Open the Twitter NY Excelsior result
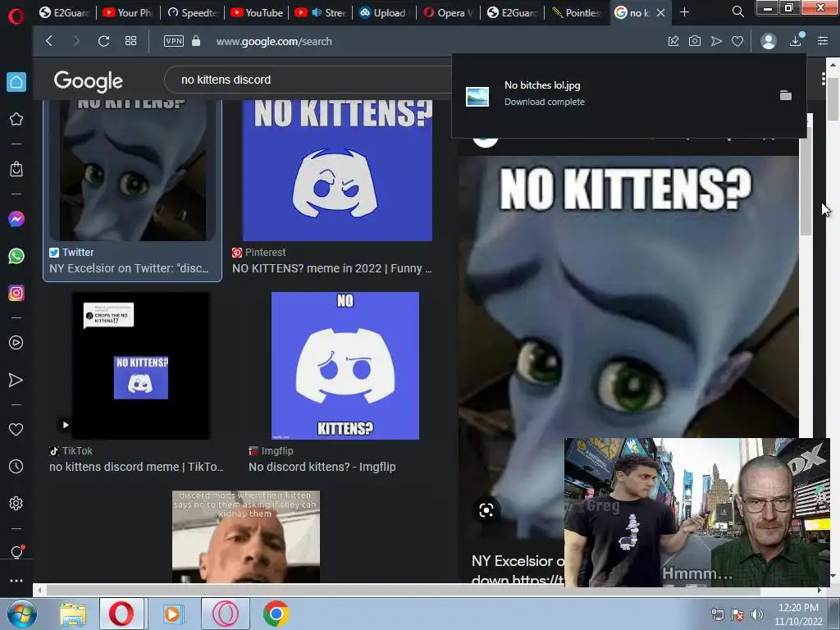The width and height of the screenshot is (840, 630). [129, 268]
